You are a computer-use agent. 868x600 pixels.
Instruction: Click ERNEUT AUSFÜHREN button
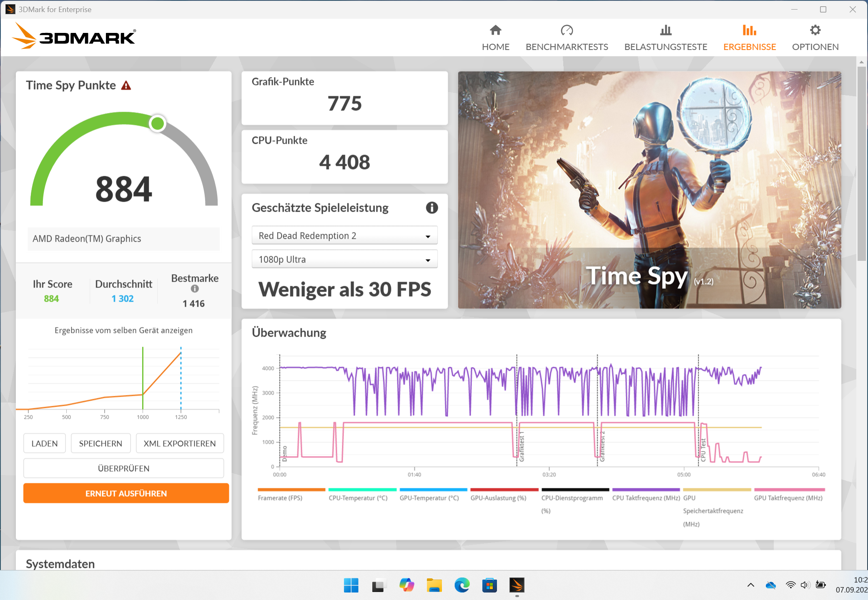(x=126, y=493)
